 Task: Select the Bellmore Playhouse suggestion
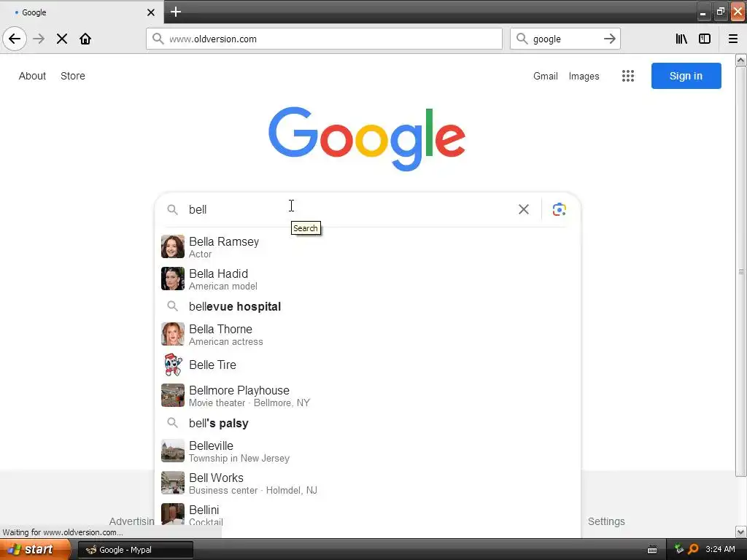368,396
